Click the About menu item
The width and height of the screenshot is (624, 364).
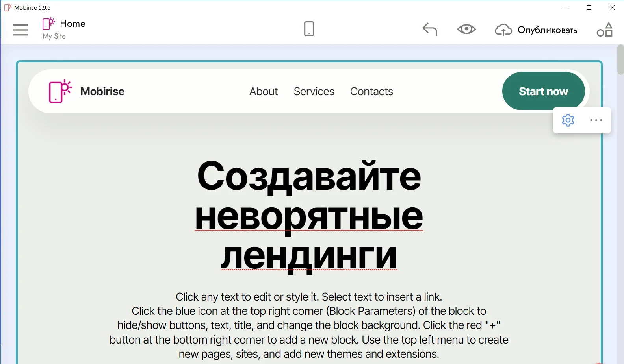pyautogui.click(x=264, y=91)
